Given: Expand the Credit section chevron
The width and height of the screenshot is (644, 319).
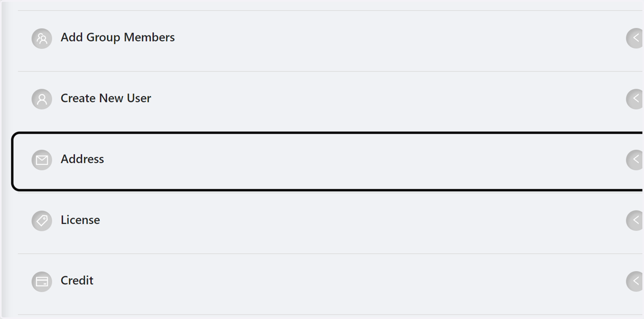Looking at the screenshot, I should pyautogui.click(x=635, y=281).
